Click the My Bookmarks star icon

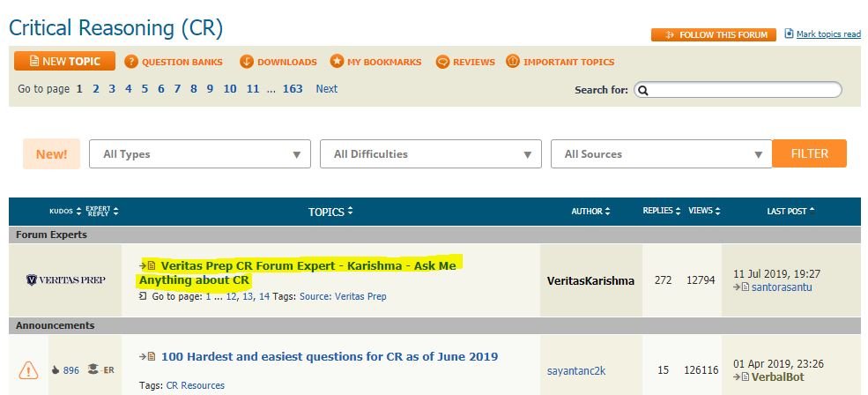click(x=337, y=62)
